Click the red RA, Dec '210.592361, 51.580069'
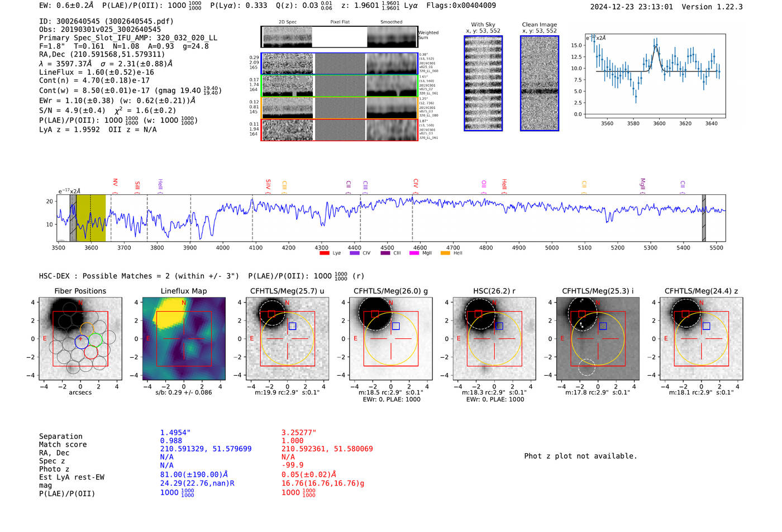The image size is (782, 532). (x=327, y=449)
